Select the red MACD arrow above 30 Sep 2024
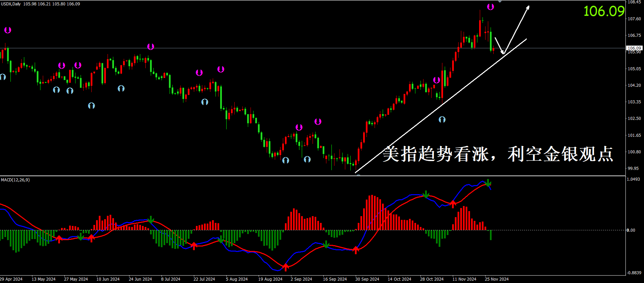644x283 pixels. click(x=356, y=250)
